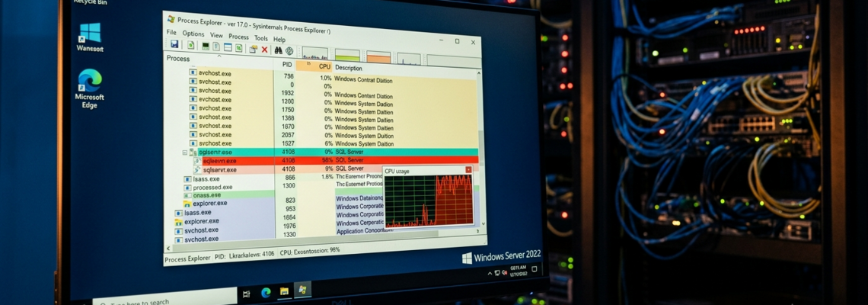Image resolution: width=868 pixels, height=305 pixels.
Task: Click the Show Process Tree toolbar icon
Action: (x=216, y=47)
